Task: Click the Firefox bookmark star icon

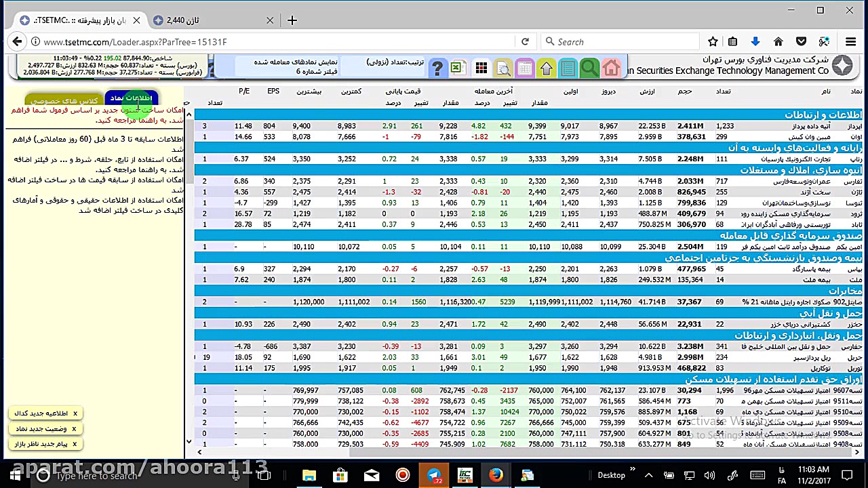Action: tap(713, 42)
